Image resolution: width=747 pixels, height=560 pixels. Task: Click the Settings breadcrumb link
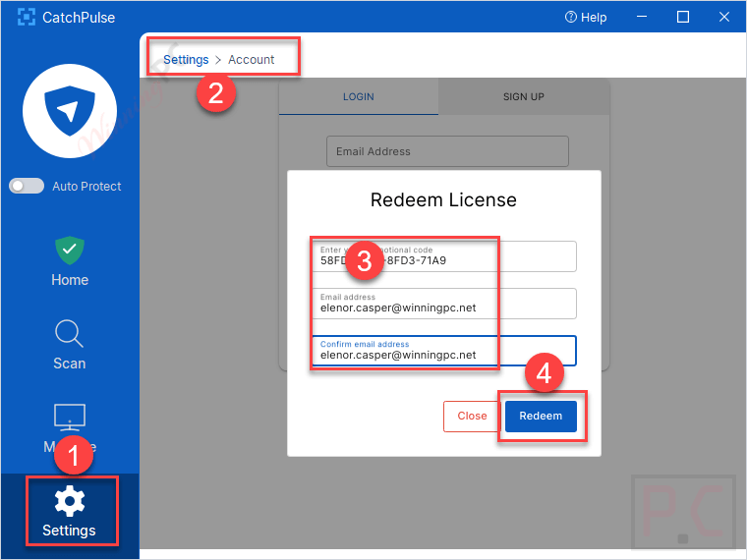click(x=186, y=60)
